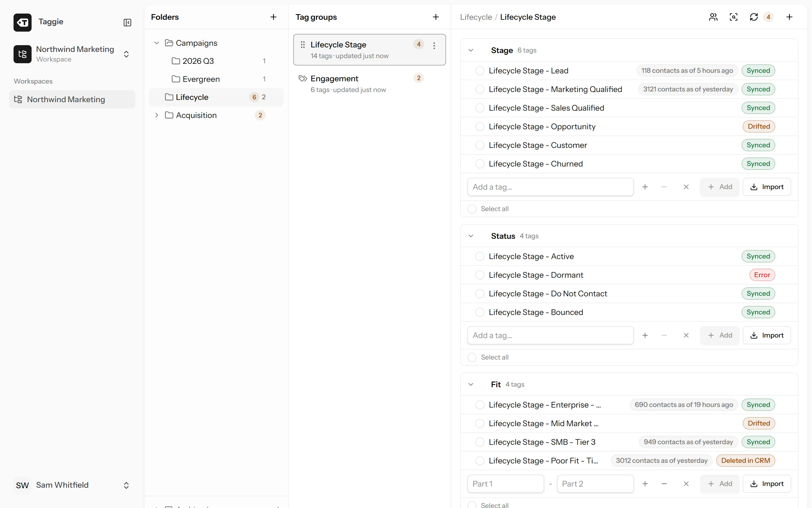Image resolution: width=812 pixels, height=508 pixels.
Task: Click clear X icon in Fit add-tag row
Action: tap(686, 484)
